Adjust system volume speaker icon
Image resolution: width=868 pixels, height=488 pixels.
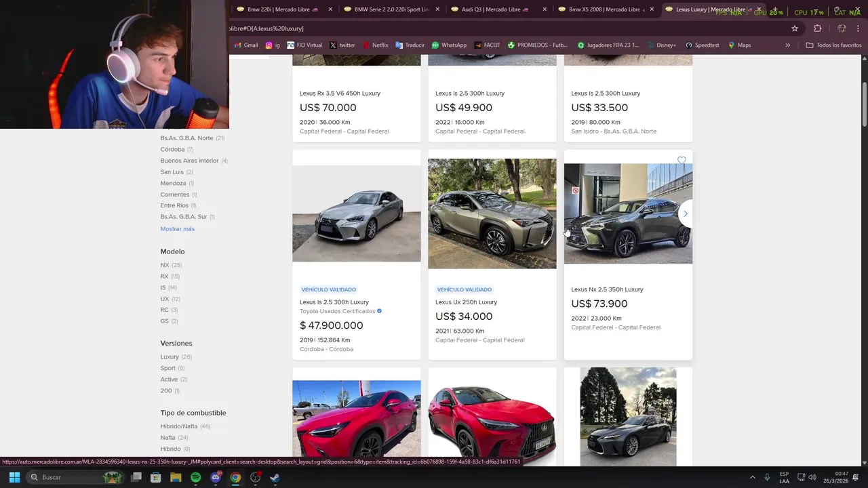coord(812,477)
